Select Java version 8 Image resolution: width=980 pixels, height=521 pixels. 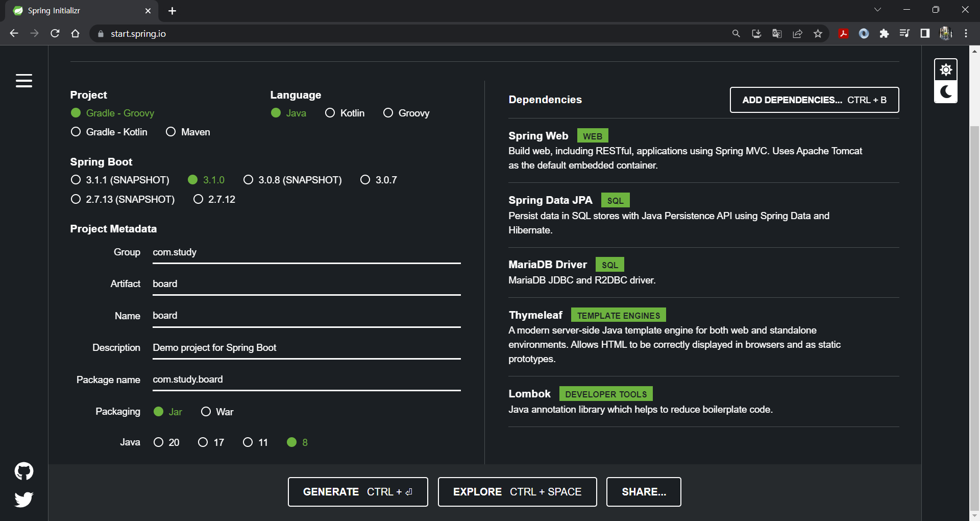coord(298,442)
